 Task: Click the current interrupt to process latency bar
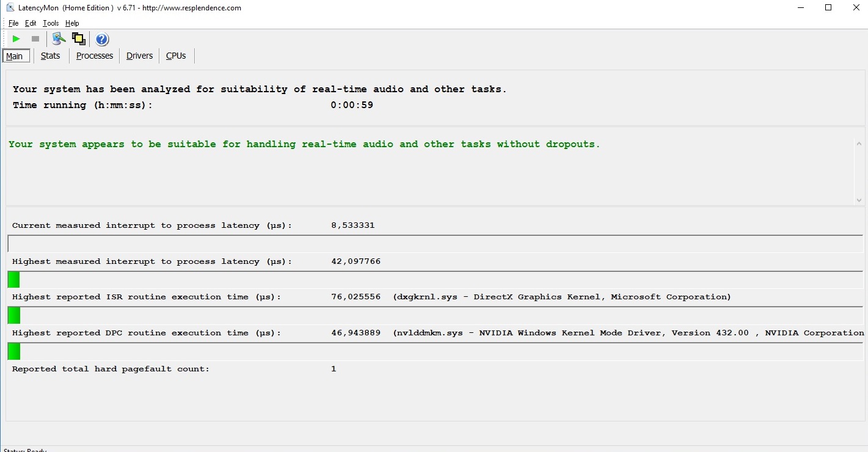click(435, 244)
